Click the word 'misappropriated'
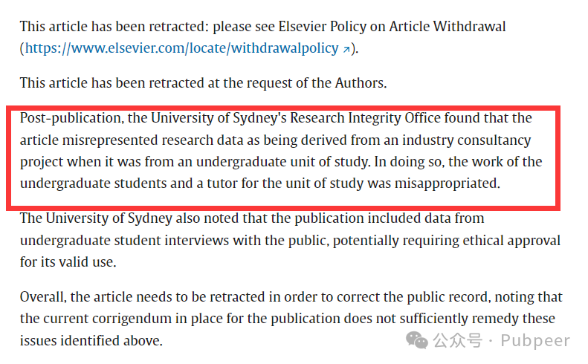The image size is (588, 364). point(448,183)
